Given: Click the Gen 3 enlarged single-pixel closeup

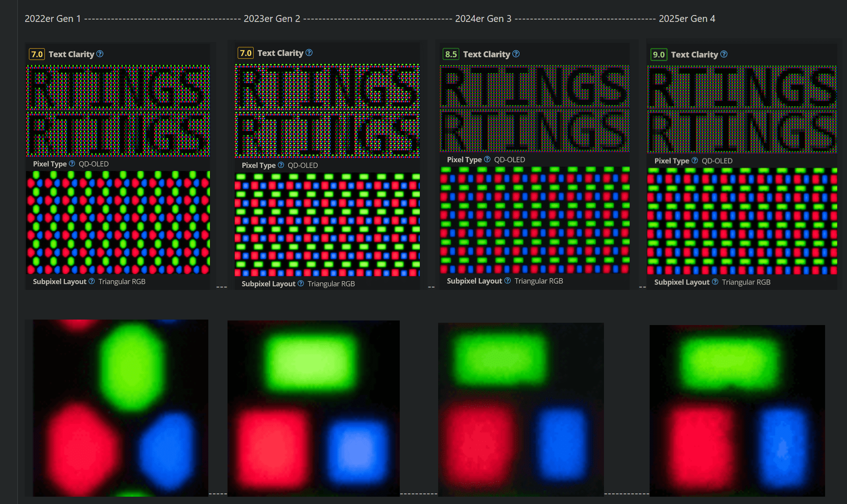Looking at the screenshot, I should tap(521, 409).
